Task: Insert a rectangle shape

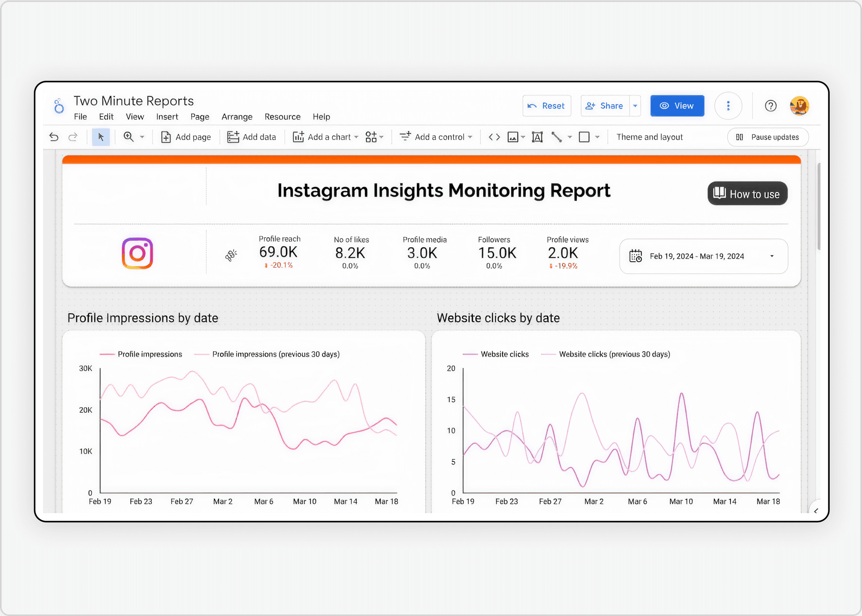Action: coord(585,137)
